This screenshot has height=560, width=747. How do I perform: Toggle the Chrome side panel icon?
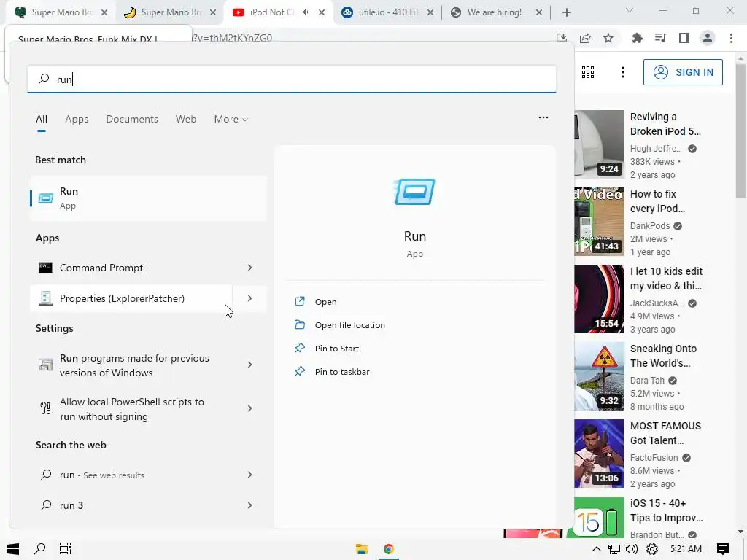pos(684,38)
